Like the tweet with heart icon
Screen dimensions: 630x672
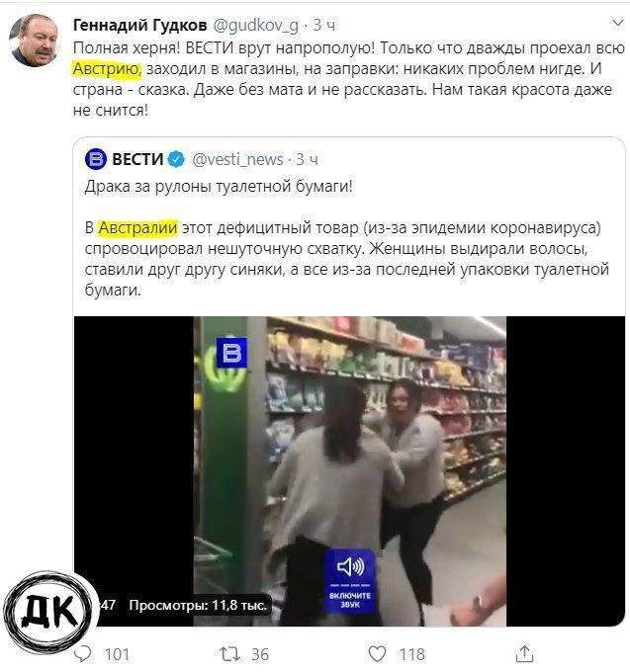coord(378,653)
